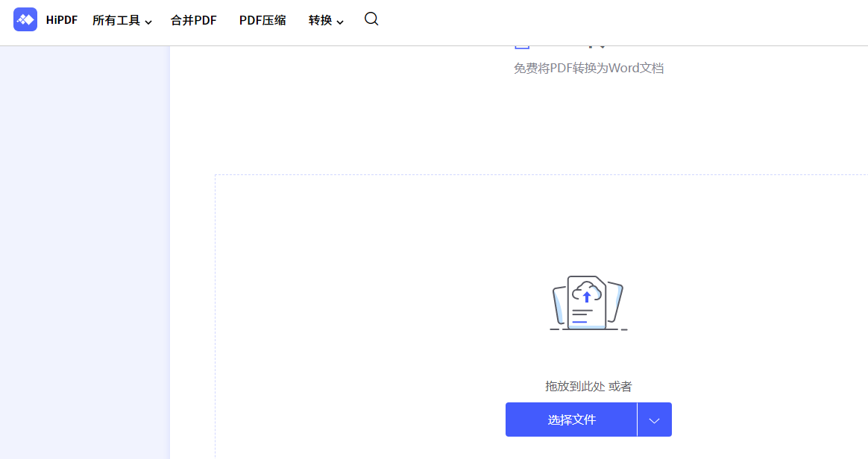Click the cloud upload arrow inside the document icon
The height and width of the screenshot is (459, 868).
[588, 296]
